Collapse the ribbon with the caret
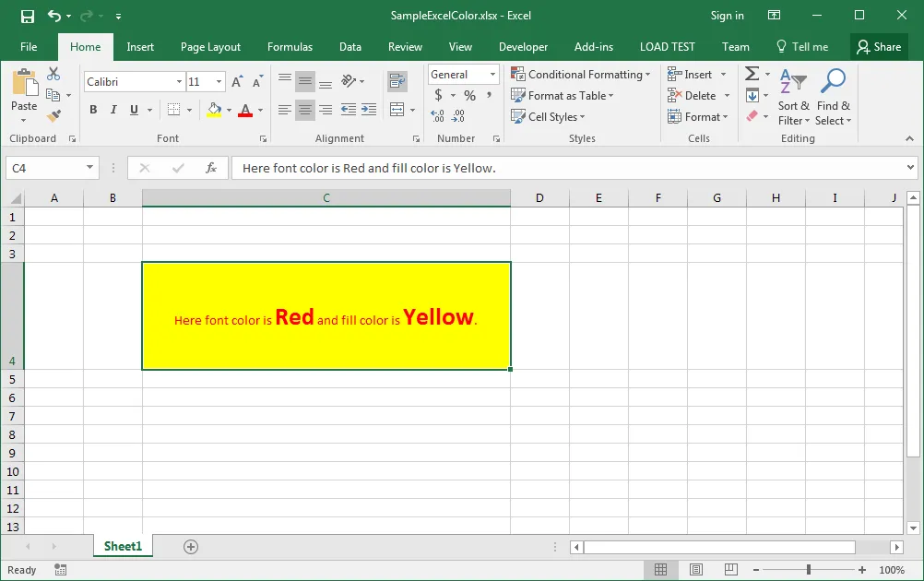Screen dimensions: 924x581 click(x=909, y=138)
